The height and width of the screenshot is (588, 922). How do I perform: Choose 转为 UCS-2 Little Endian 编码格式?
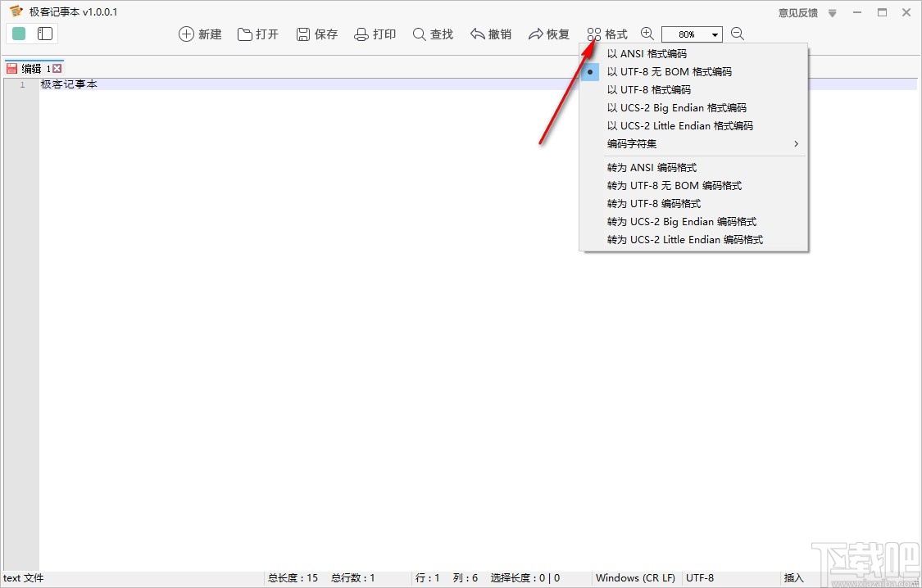pos(693,240)
